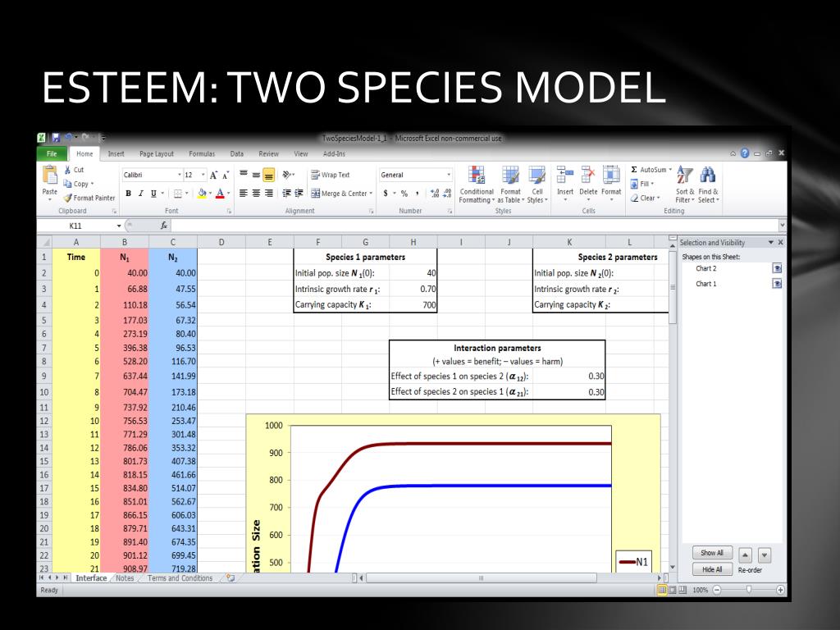Open Cell Styles gallery
The width and height of the screenshot is (840, 630).
pyautogui.click(x=536, y=185)
